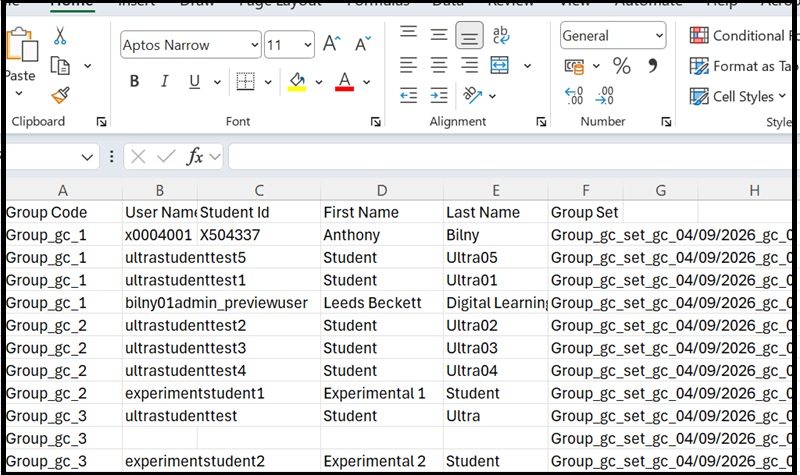Viewport: 800px width, 475px height.
Task: Select column D header
Action: (382, 190)
